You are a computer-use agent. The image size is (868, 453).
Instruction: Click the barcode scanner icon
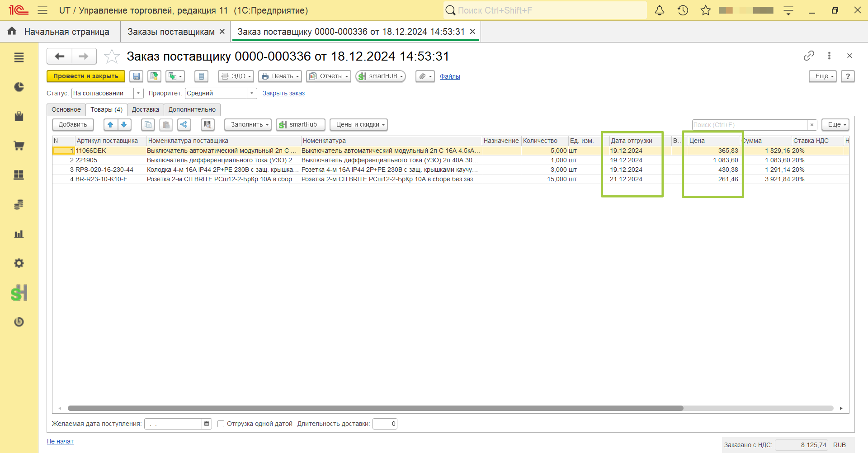(208, 125)
